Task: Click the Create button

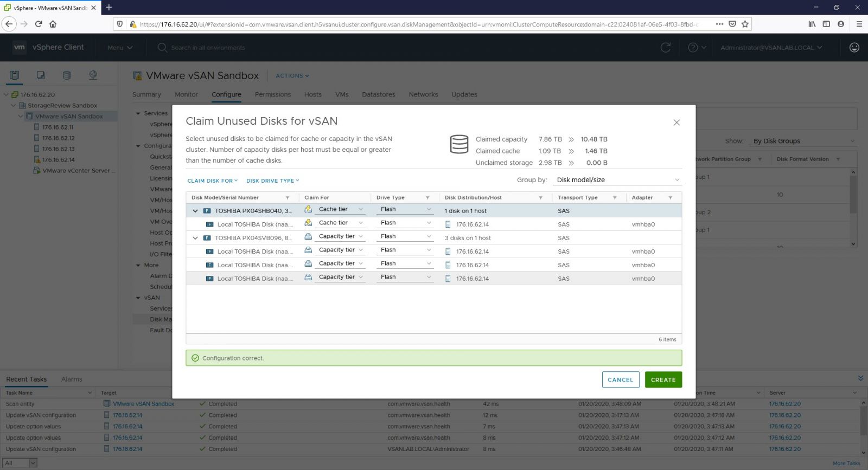Action: (663, 380)
